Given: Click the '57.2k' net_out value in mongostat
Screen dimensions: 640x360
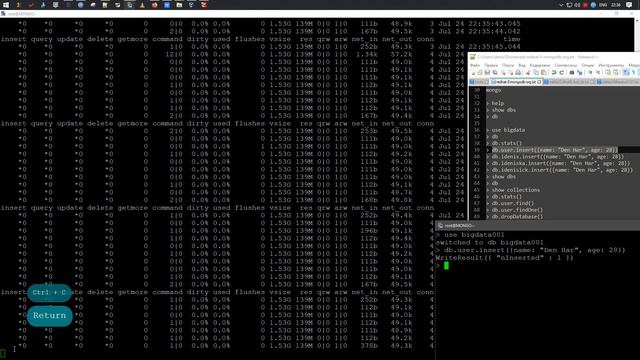Looking at the screenshot, I should (401, 54).
